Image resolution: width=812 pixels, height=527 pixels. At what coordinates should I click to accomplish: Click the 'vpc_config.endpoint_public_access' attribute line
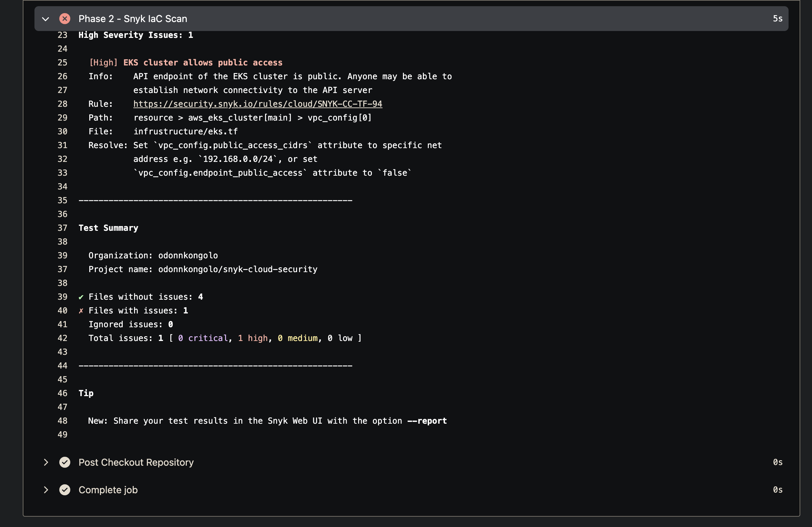273,173
